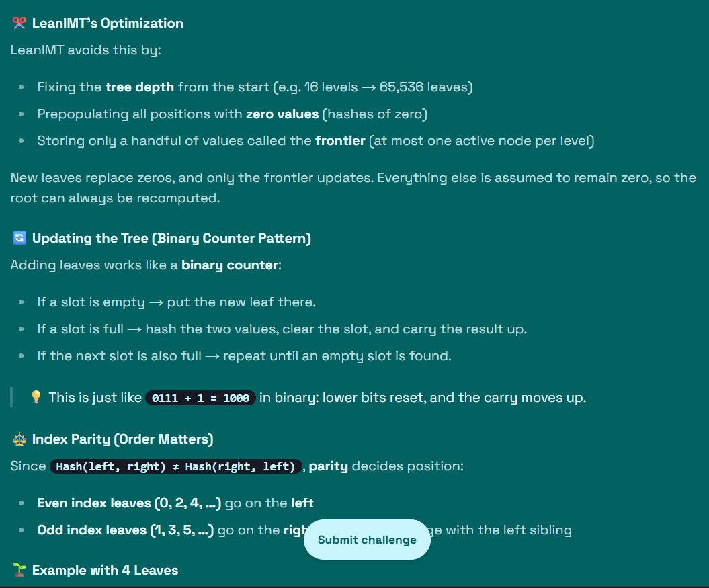The width and height of the screenshot is (709, 588).
Task: Select the code snippet 0111 + 1 = 1000
Action: (202, 397)
